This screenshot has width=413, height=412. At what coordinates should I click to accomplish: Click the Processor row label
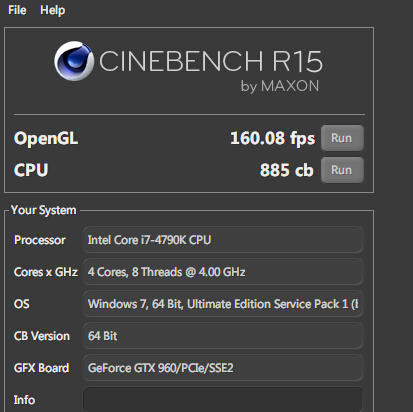coord(40,240)
